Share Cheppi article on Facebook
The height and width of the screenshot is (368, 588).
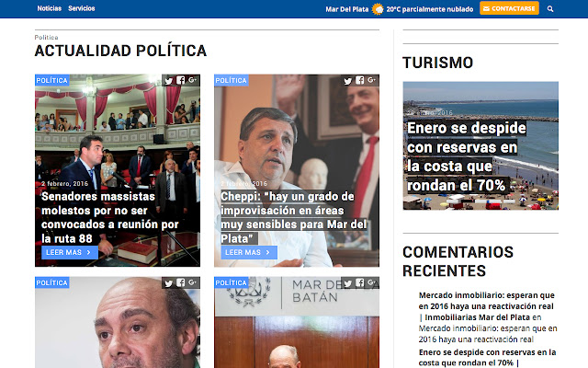tap(360, 80)
